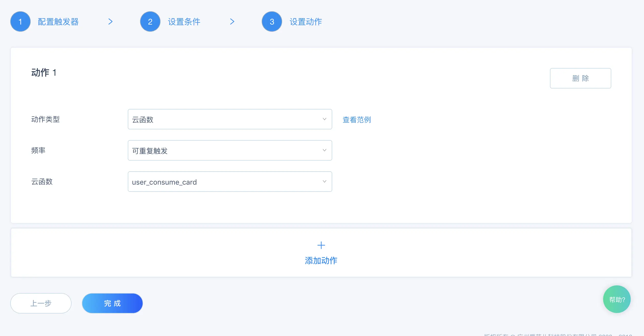The image size is (644, 336).
Task: Go to 配置触发器 step label
Action: pyautogui.click(x=58, y=22)
